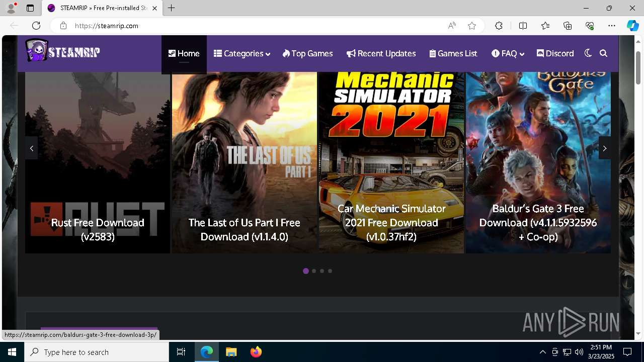Open the browser profile icon

[x=11, y=8]
